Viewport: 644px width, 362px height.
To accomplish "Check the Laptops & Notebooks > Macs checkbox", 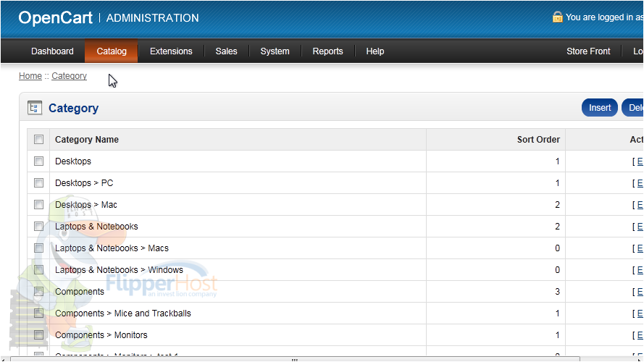I will [x=38, y=248].
